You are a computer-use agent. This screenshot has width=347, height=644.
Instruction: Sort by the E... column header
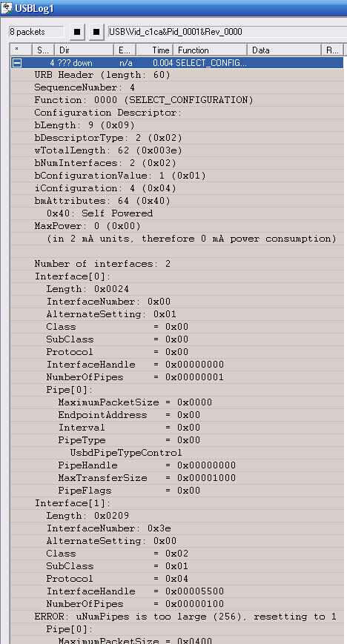click(x=125, y=50)
